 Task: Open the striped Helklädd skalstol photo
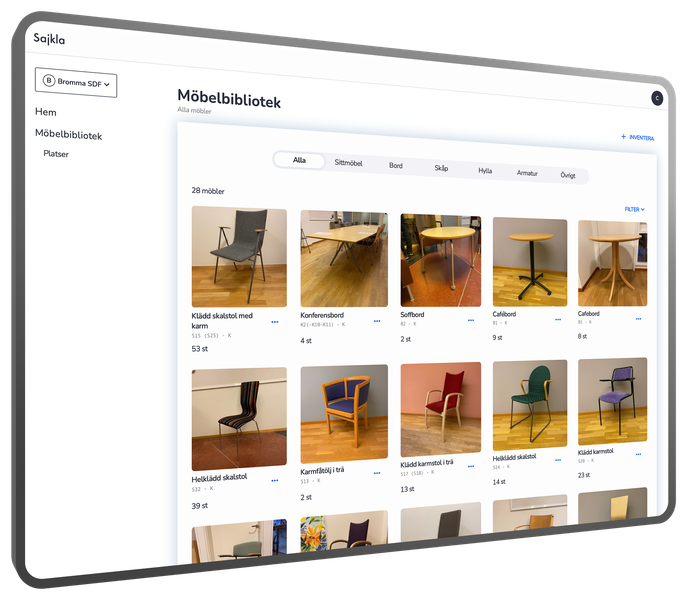tap(239, 419)
